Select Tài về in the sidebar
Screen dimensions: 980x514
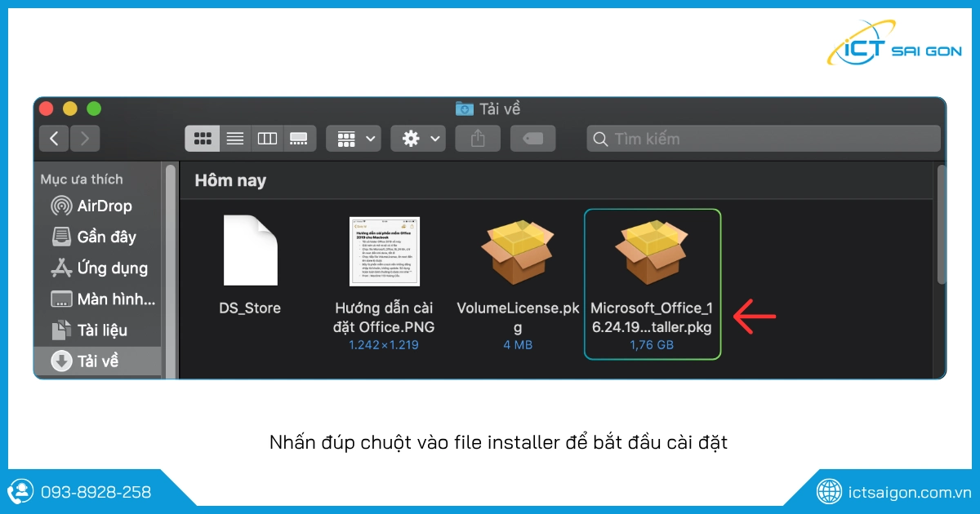[x=97, y=361]
